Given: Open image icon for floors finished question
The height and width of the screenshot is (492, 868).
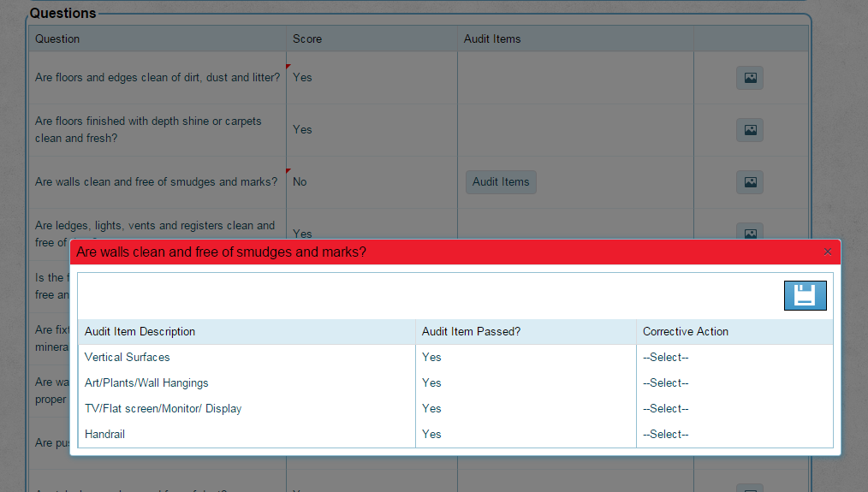Looking at the screenshot, I should (x=749, y=130).
